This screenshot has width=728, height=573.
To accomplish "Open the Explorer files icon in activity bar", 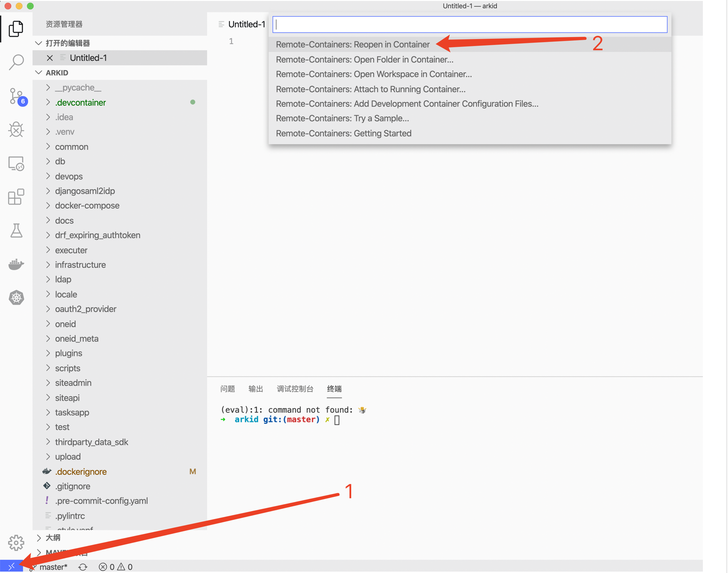I will tap(16, 29).
